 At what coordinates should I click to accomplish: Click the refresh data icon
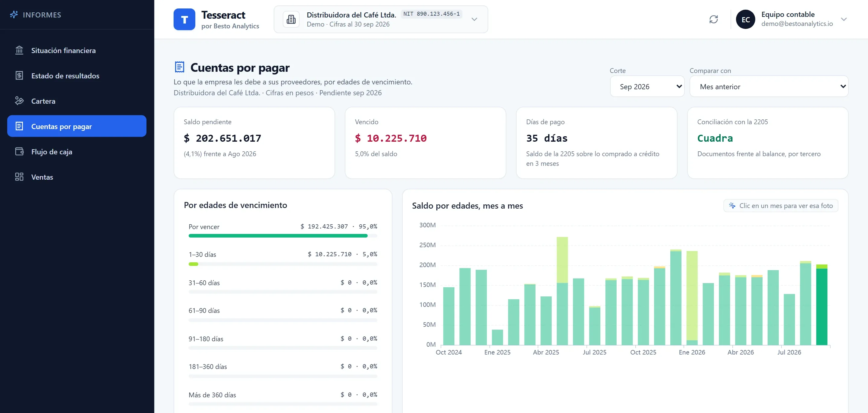tap(713, 19)
